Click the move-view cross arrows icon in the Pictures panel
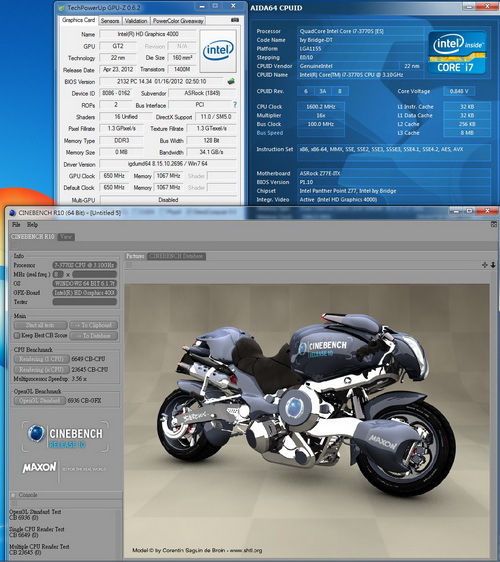This screenshot has width=500, height=562. pyautogui.click(x=485, y=265)
